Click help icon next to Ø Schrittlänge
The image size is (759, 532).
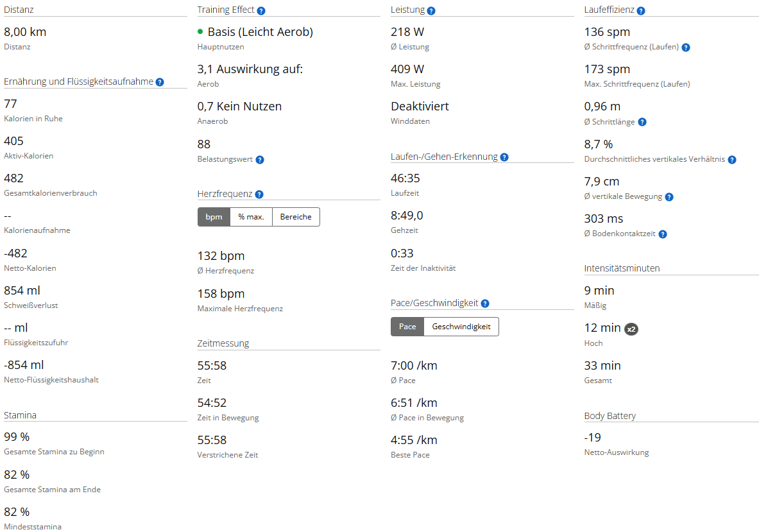pyautogui.click(x=642, y=122)
